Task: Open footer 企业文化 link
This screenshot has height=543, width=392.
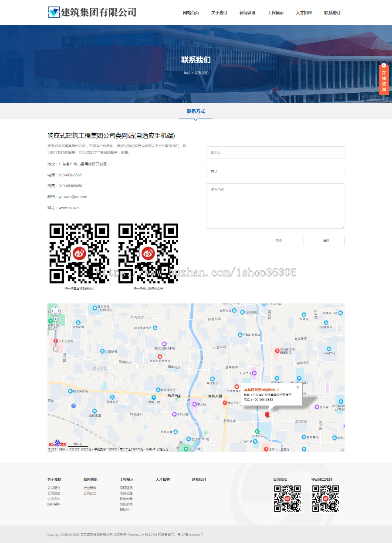Action: pos(54,499)
